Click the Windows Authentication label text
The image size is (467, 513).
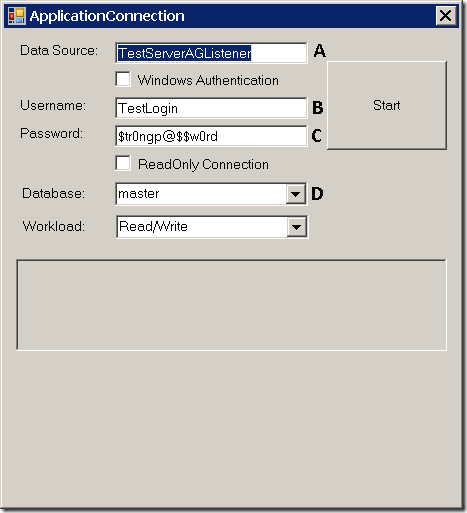tap(208, 80)
